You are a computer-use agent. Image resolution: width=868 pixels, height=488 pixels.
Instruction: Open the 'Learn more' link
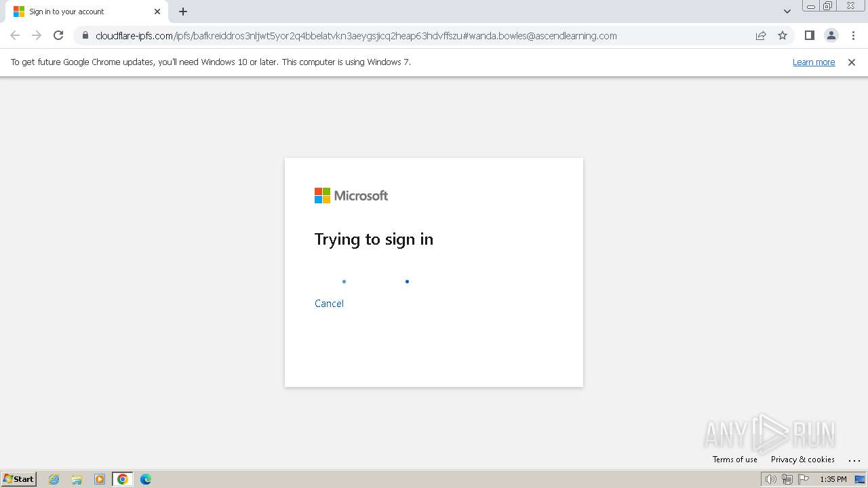pyautogui.click(x=814, y=62)
